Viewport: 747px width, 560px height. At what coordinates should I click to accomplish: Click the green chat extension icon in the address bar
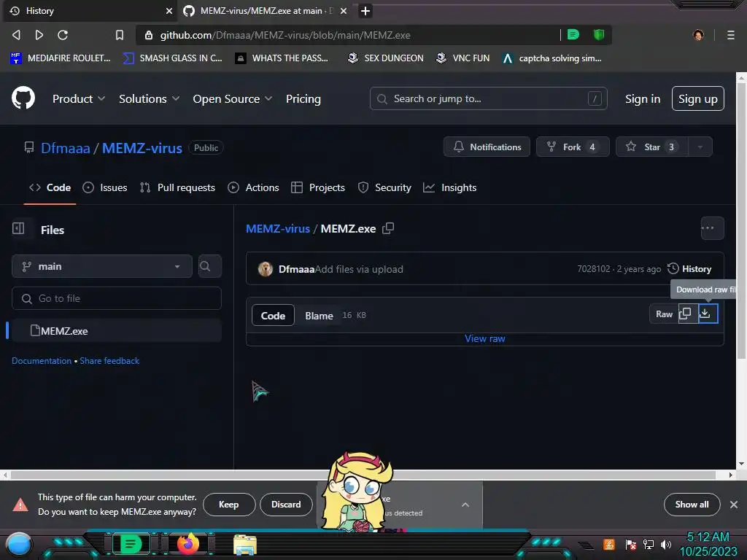(x=573, y=34)
